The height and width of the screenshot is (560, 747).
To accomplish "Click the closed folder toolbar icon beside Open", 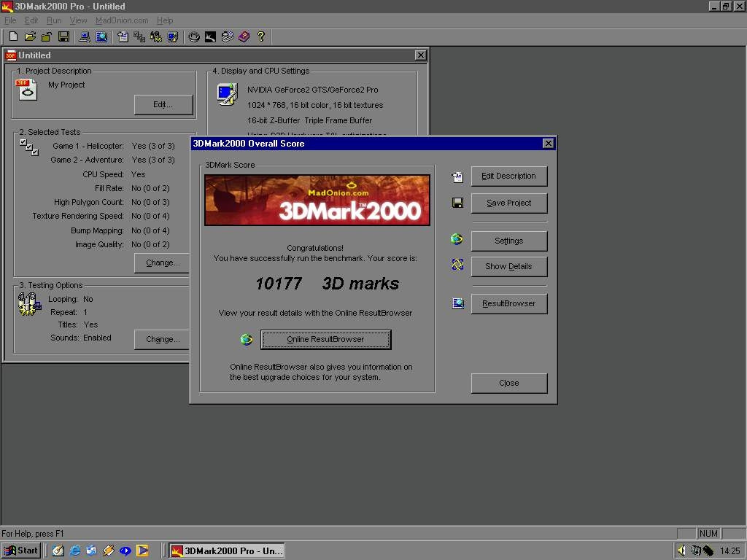I will [x=46, y=36].
